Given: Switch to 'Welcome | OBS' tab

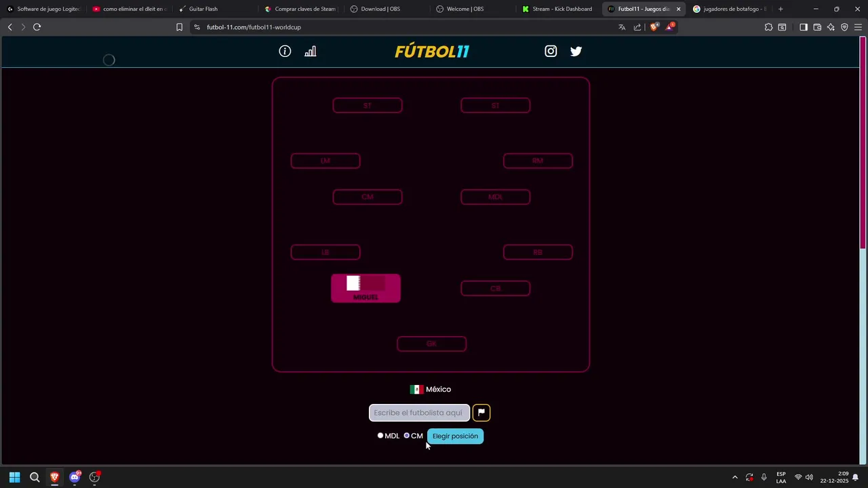Looking at the screenshot, I should 473,9.
